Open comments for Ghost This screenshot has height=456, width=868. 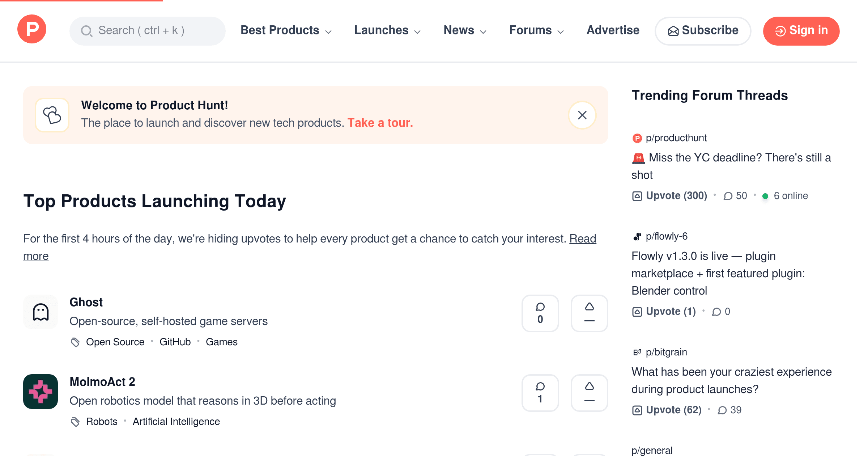coord(540,313)
